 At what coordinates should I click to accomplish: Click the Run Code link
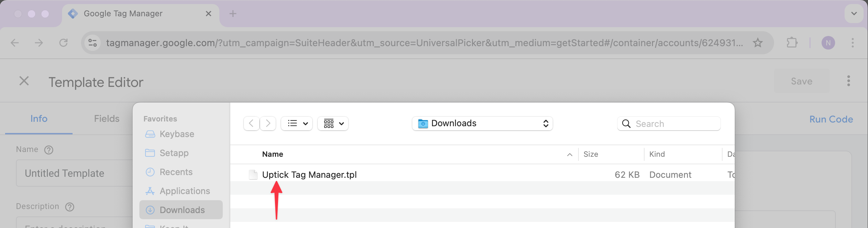pos(831,119)
